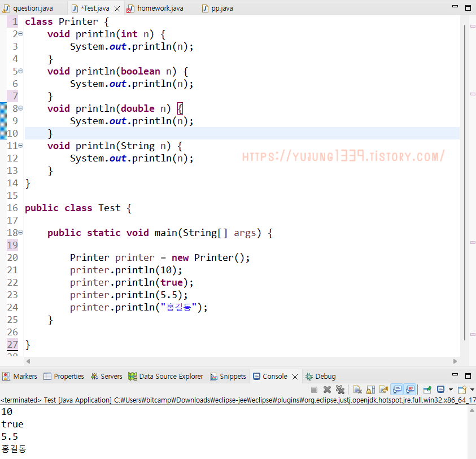Click the Java file icon on pp.java tab
The width and height of the screenshot is (476, 459).
(x=205, y=8)
